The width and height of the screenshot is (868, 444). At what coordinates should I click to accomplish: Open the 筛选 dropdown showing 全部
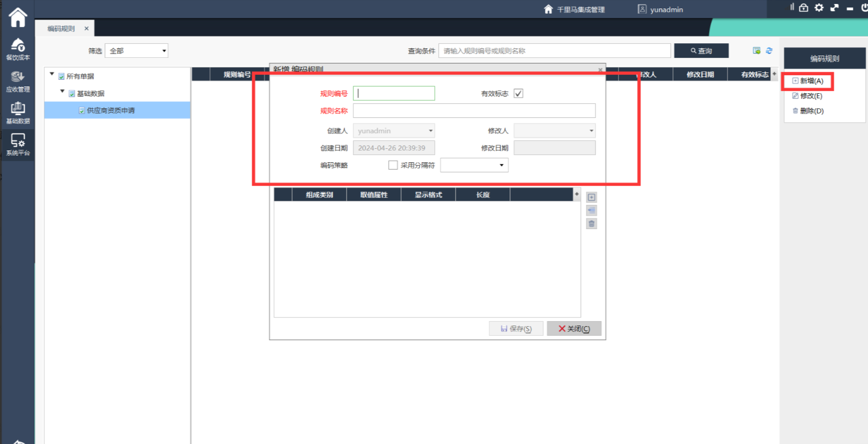[137, 51]
